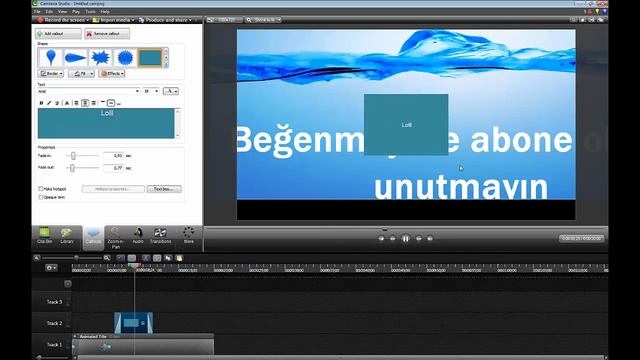
Task: Open the Tools menu
Action: pos(90,12)
